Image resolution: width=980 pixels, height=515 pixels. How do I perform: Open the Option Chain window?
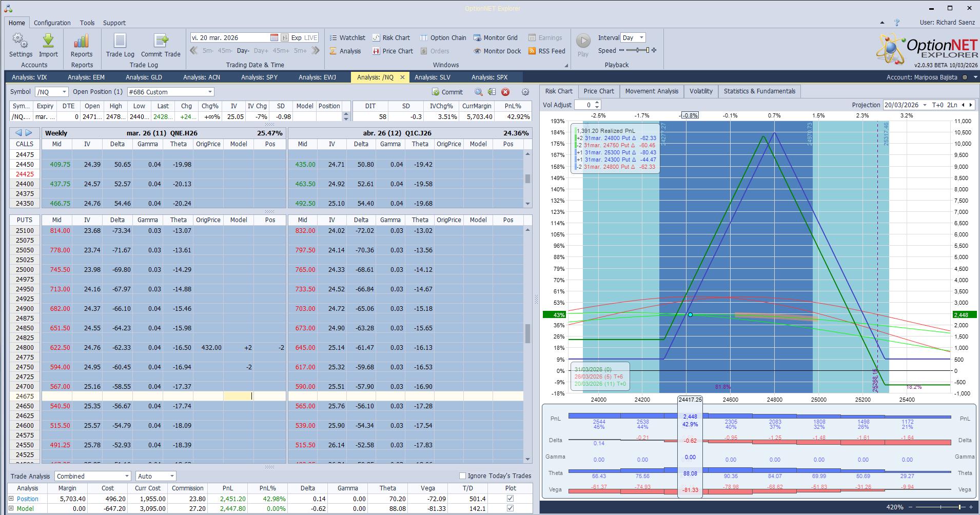(x=443, y=37)
